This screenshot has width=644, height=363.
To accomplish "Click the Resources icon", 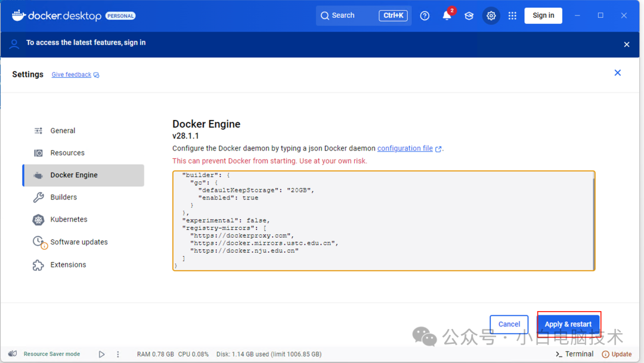I will (x=38, y=153).
